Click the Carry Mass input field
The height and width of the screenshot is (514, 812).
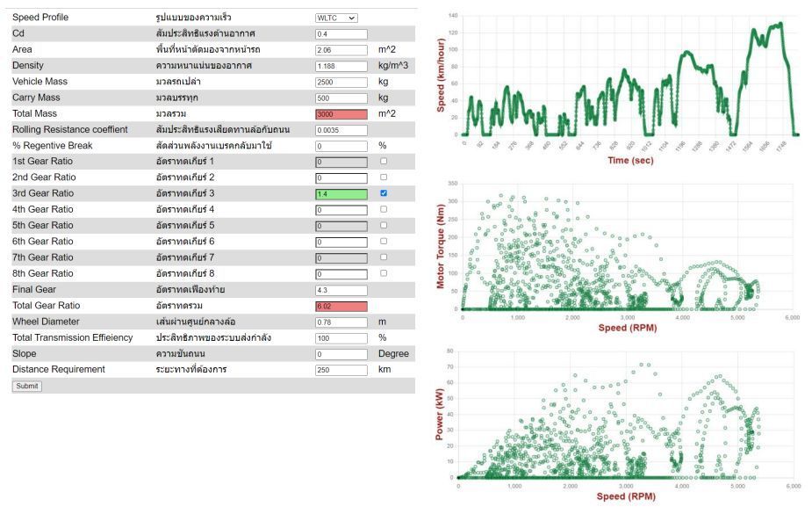click(x=341, y=98)
